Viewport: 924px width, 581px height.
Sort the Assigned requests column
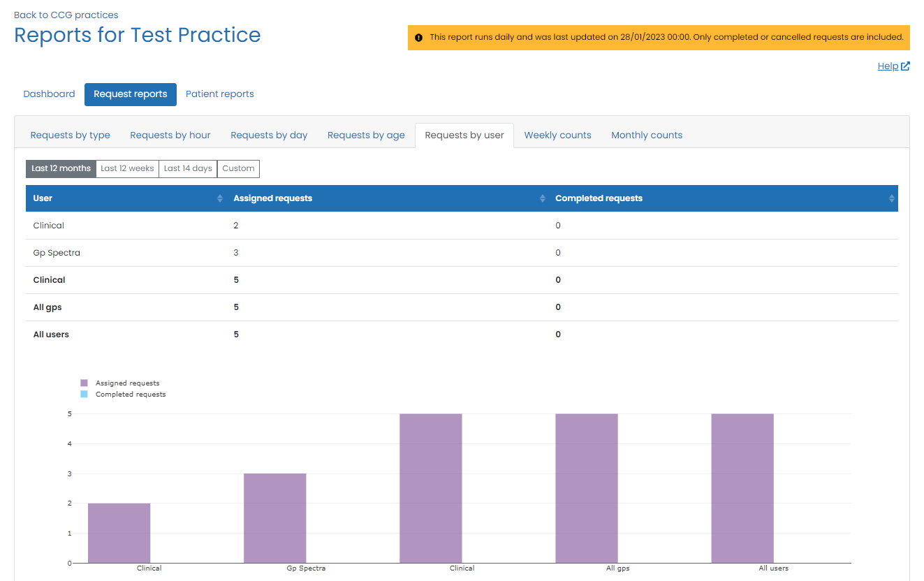[542, 198]
